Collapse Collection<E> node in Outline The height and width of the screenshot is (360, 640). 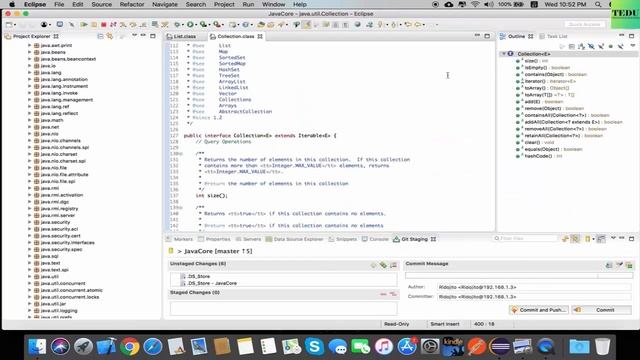[504, 54]
